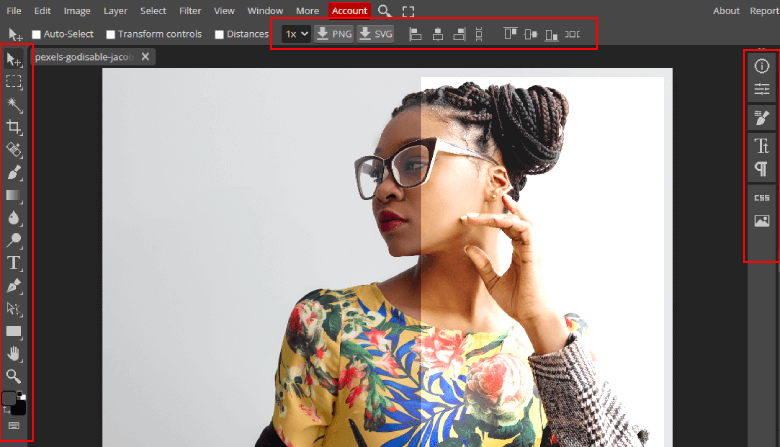The image size is (780, 447).
Task: Toggle fullscreen mode icon
Action: (x=408, y=11)
